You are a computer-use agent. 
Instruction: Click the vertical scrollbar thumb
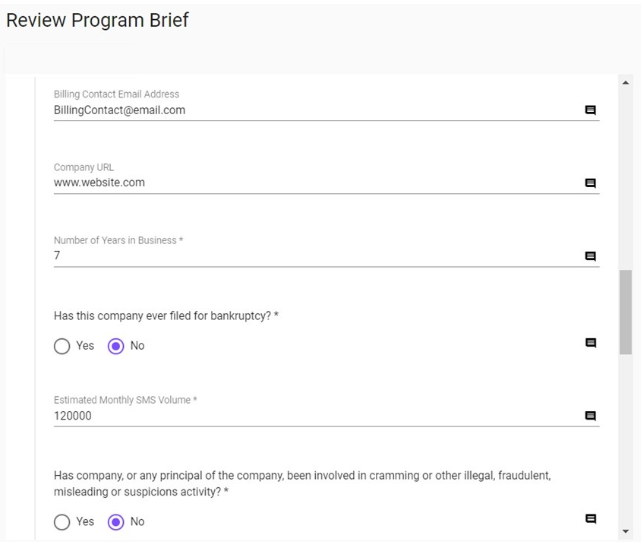pos(625,312)
